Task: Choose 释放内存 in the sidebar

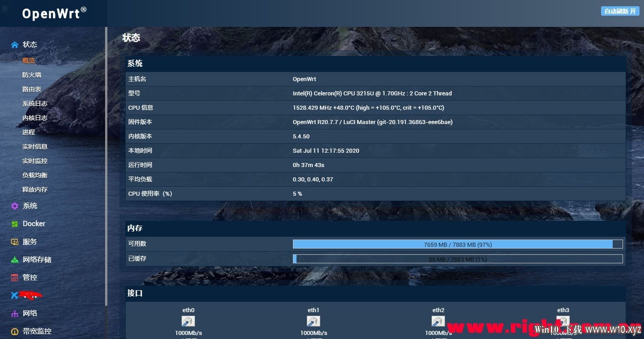Action: pyautogui.click(x=35, y=189)
